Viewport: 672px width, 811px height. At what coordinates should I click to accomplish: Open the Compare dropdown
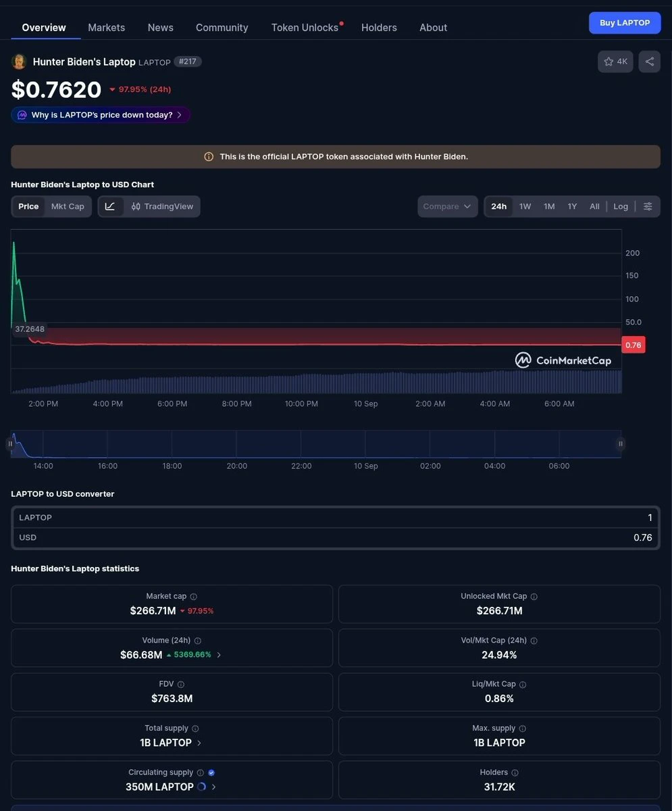click(447, 206)
